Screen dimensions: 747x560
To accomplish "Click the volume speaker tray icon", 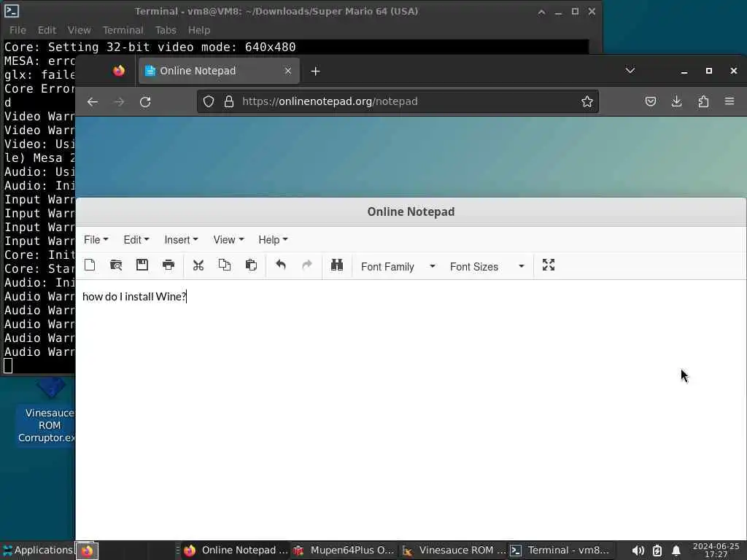I will pyautogui.click(x=638, y=551).
